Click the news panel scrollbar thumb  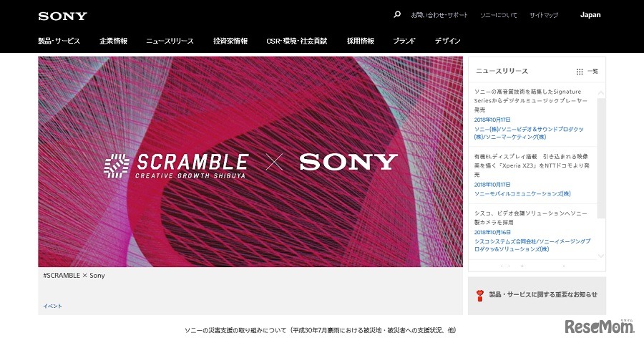pyautogui.click(x=601, y=158)
